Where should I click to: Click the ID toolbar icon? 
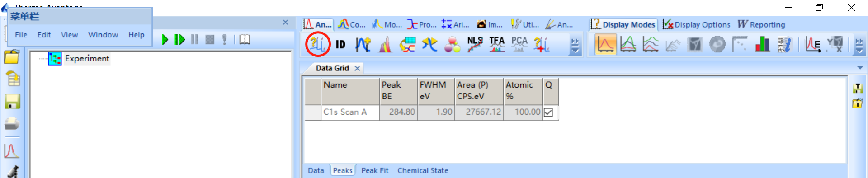[340, 44]
